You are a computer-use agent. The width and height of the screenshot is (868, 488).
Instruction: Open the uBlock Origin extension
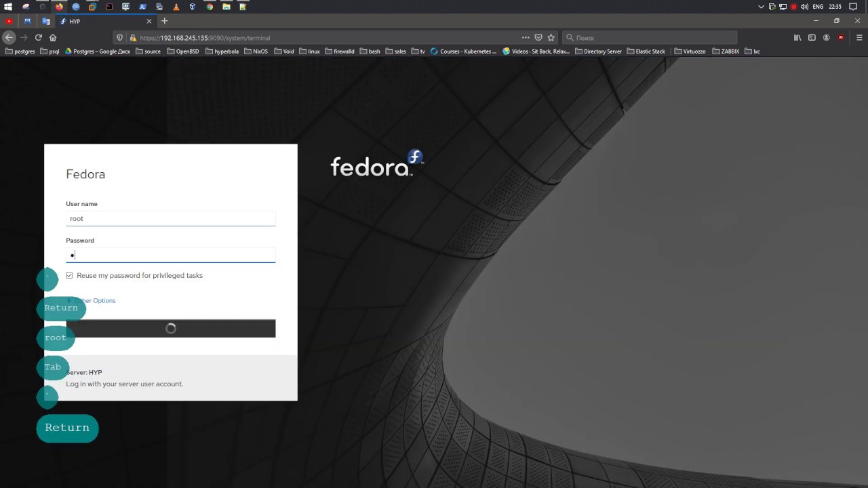(841, 37)
